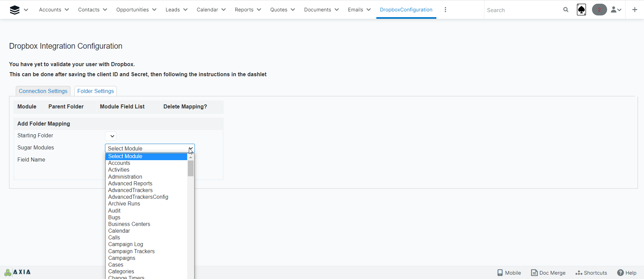The image size is (644, 279).
Task: Open Help in the footer
Action: (627, 273)
